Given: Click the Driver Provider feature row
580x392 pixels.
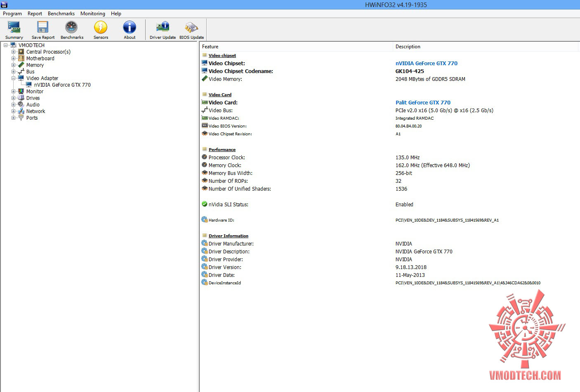Looking at the screenshot, I should point(389,259).
